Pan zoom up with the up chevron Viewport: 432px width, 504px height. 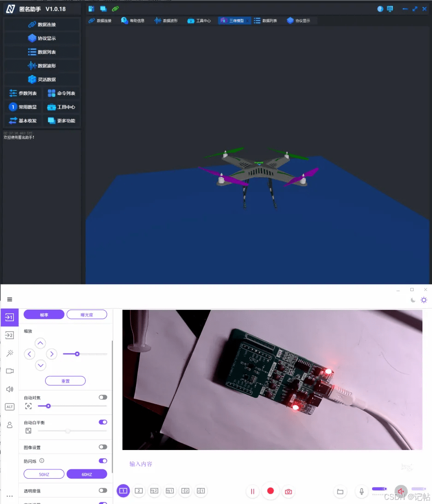pos(41,343)
